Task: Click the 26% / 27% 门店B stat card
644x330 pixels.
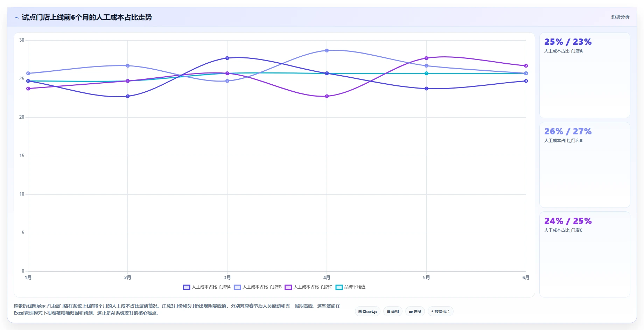Action: (x=584, y=165)
